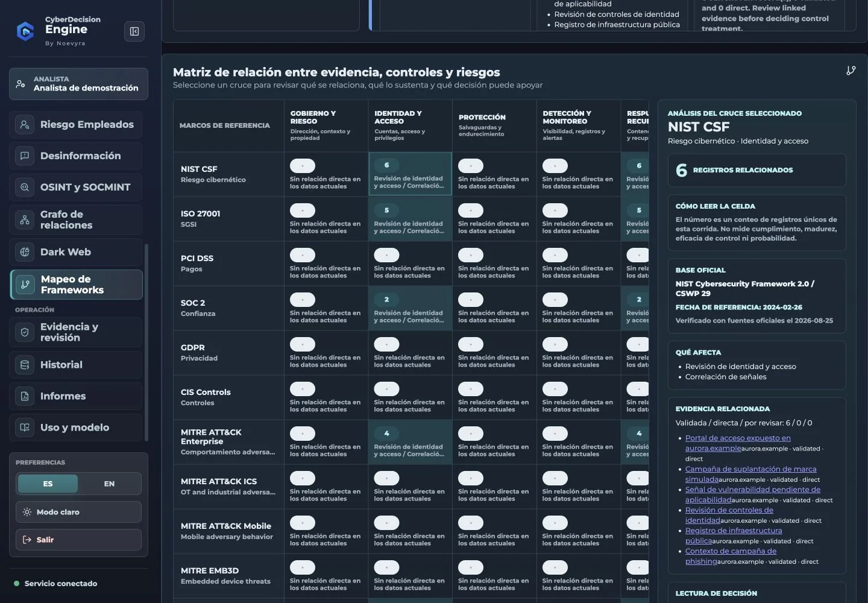Click the MITRE ATT&CK Mobile row label
868x603 pixels.
coord(228,531)
